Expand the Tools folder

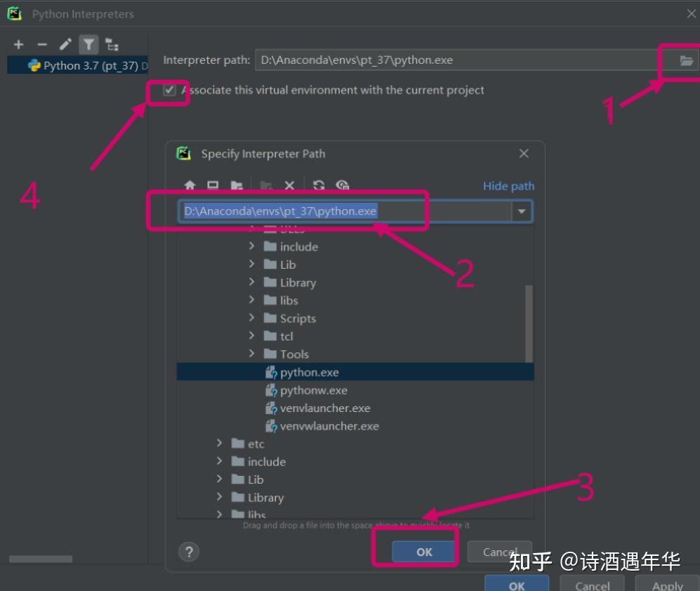click(251, 354)
